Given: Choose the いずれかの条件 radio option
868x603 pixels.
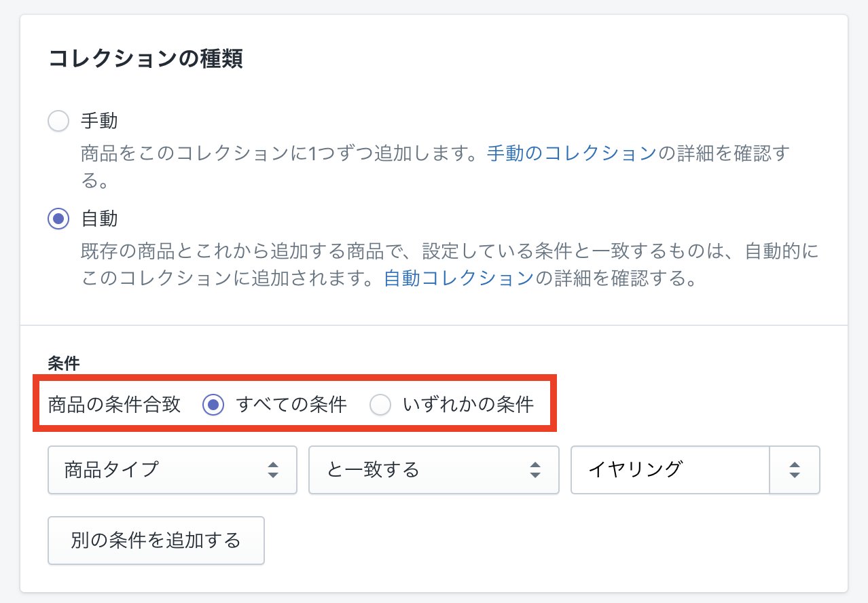Looking at the screenshot, I should (380, 405).
